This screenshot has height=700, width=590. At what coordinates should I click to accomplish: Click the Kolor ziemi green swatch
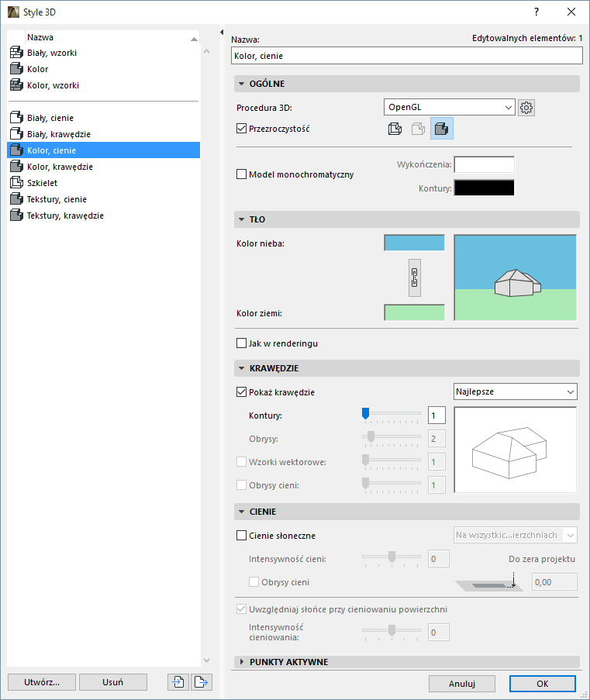pyautogui.click(x=415, y=312)
